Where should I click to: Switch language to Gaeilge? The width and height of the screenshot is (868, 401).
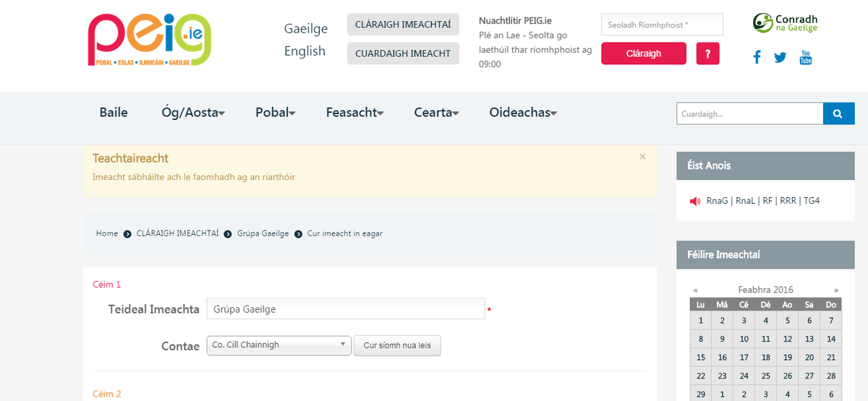click(306, 29)
